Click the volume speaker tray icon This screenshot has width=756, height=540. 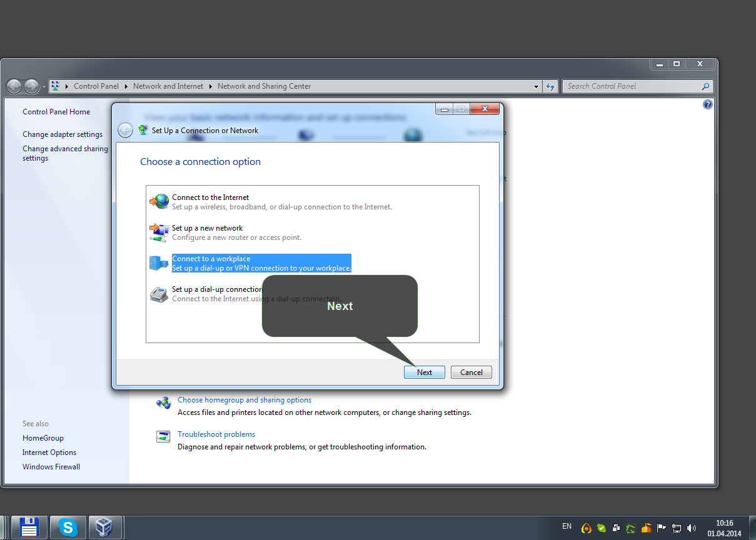[x=691, y=528]
